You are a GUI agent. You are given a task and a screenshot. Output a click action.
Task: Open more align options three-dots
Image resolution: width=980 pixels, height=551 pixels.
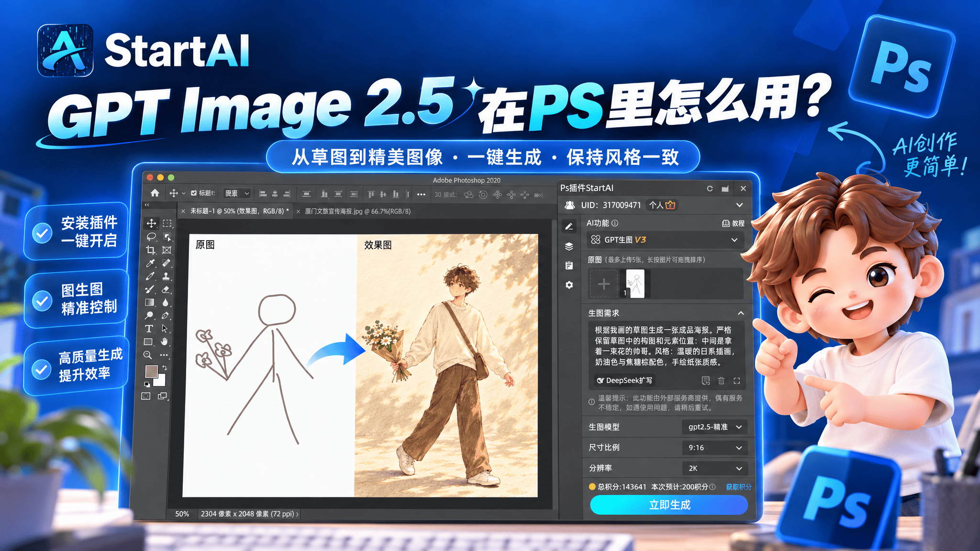421,194
